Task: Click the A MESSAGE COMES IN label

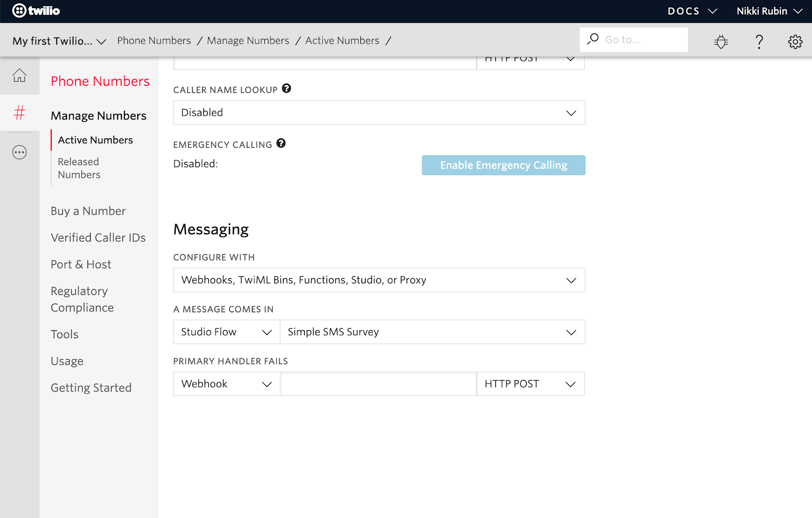Action: 223,309
